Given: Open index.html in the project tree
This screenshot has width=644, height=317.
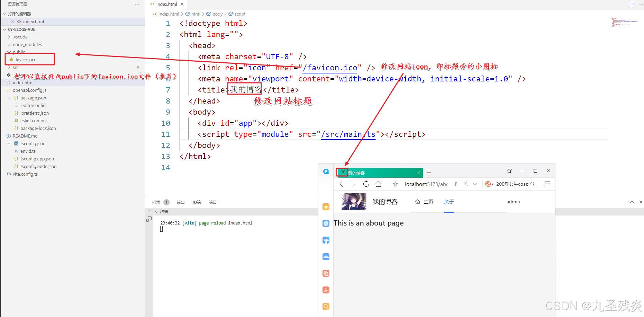Looking at the screenshot, I should [x=23, y=82].
